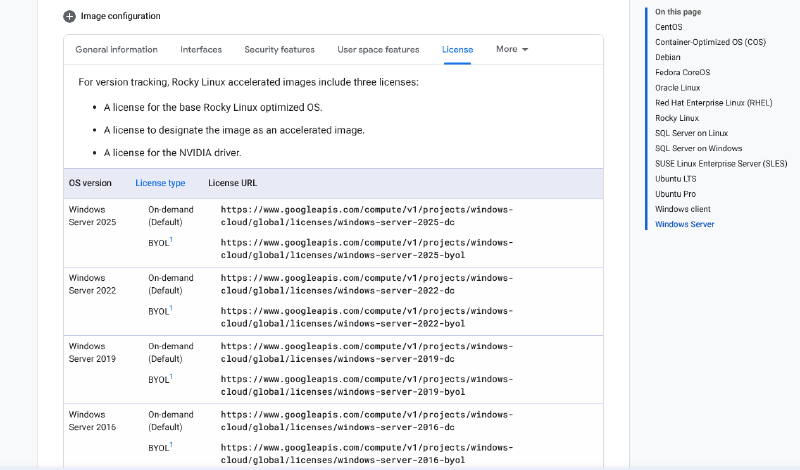
Task: Click the windows-server-2022-byol license URL
Action: click(x=367, y=317)
